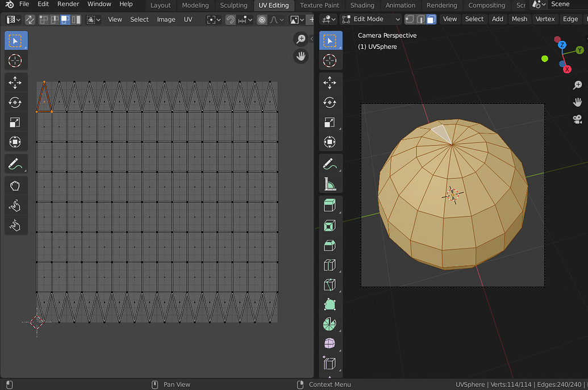Open the Mesh menu in the 3D viewport
This screenshot has height=390, width=588.
point(519,19)
